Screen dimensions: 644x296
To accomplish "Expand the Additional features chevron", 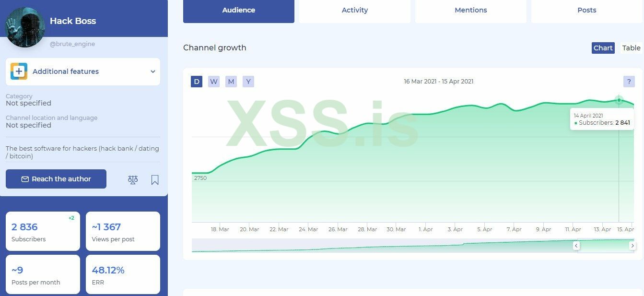I will click(152, 71).
